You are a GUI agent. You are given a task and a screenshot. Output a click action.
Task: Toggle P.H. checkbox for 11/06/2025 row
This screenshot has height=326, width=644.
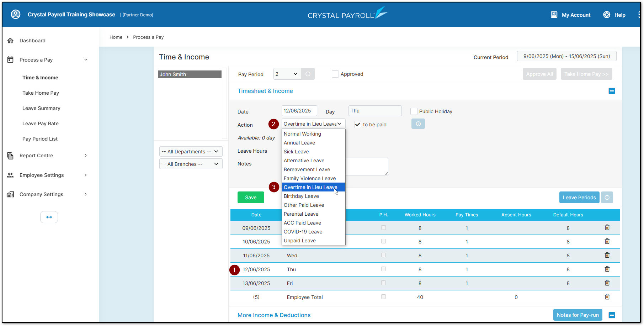pyautogui.click(x=383, y=255)
